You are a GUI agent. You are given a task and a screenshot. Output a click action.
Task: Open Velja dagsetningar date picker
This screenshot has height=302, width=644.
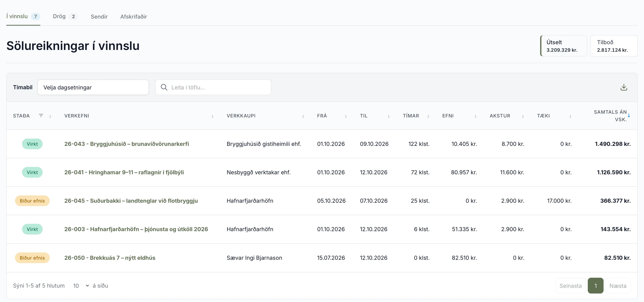tap(93, 87)
